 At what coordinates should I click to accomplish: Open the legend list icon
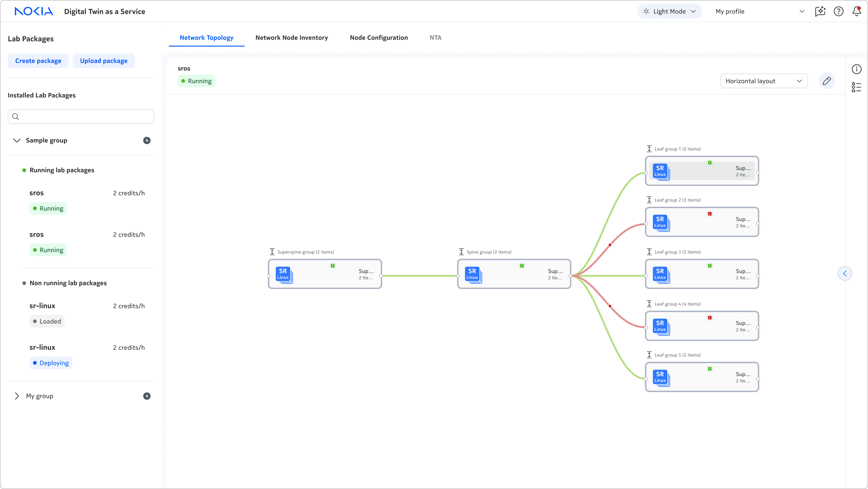856,87
